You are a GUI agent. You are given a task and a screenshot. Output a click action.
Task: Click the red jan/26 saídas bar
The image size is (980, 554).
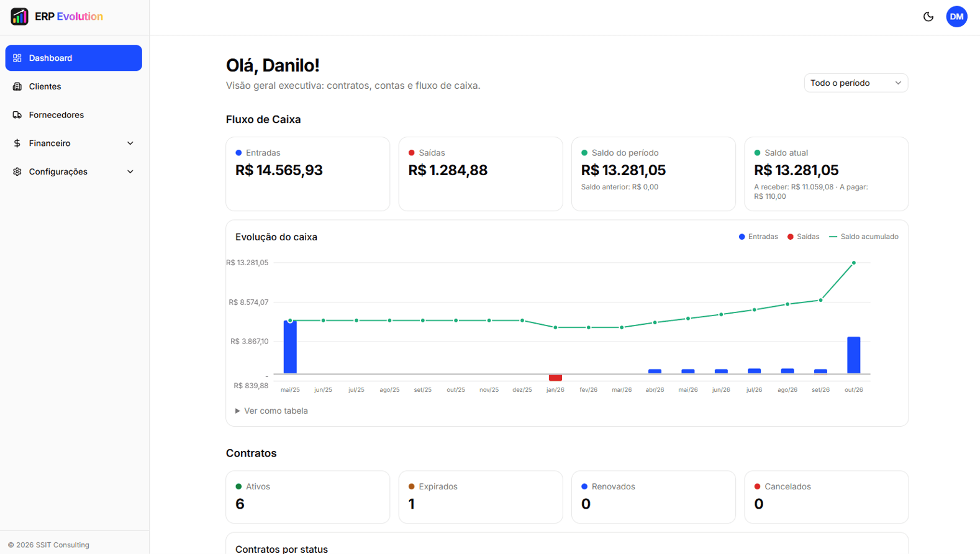[x=555, y=378]
